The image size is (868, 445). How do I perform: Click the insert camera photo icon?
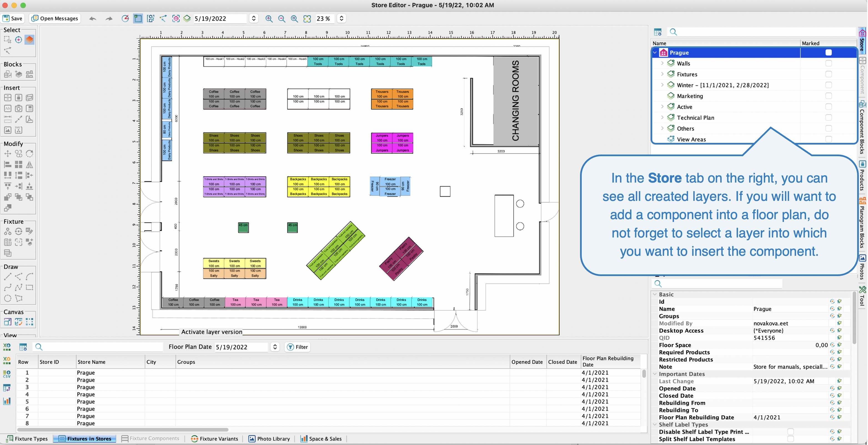[19, 108]
